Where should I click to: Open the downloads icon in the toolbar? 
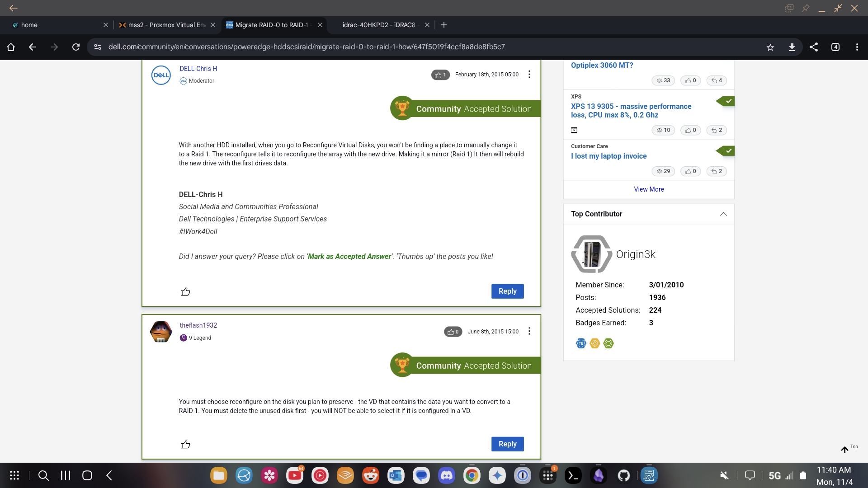pyautogui.click(x=792, y=47)
